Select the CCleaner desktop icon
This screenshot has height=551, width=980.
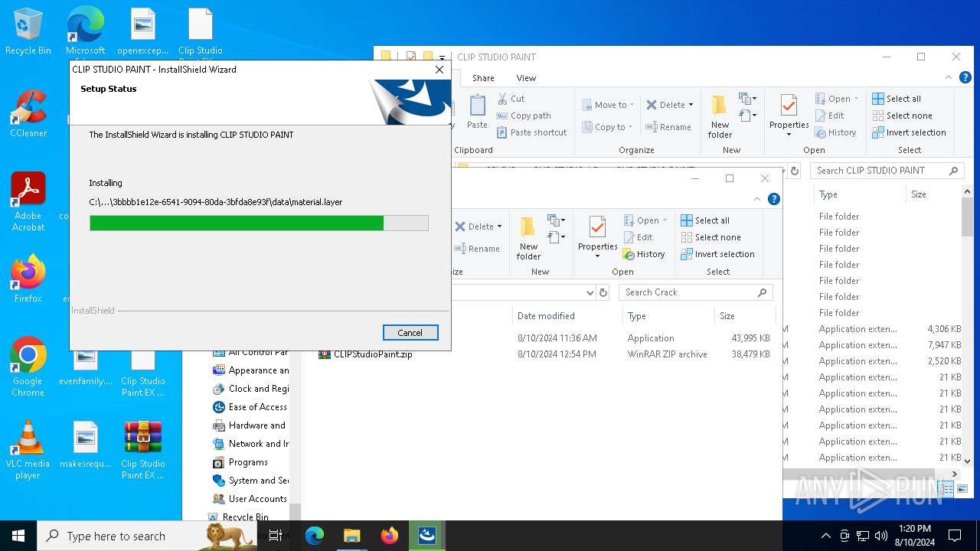pyautogui.click(x=28, y=114)
